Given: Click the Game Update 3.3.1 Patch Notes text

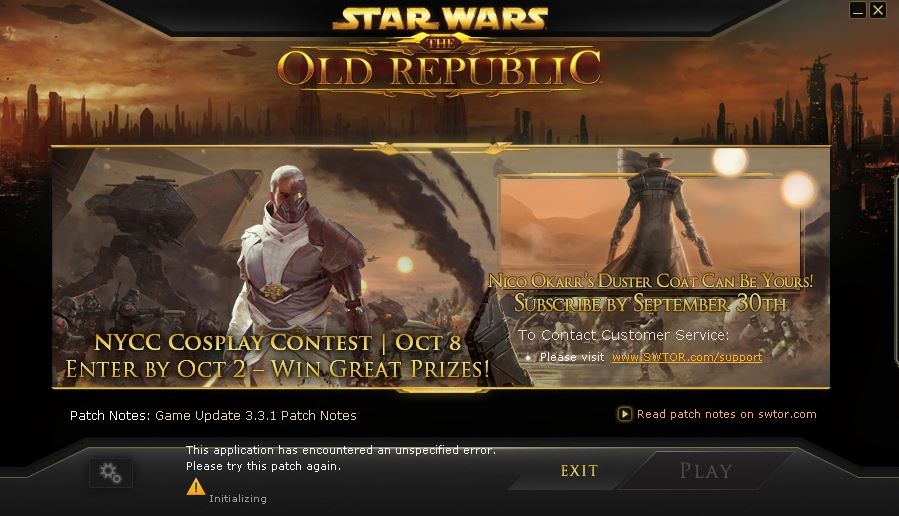Looking at the screenshot, I should point(256,416).
